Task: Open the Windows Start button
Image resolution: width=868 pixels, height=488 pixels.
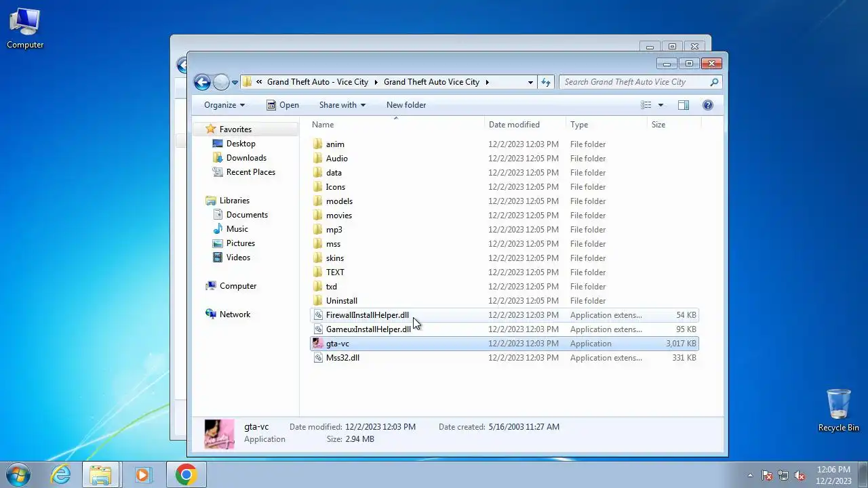Action: tap(18, 474)
